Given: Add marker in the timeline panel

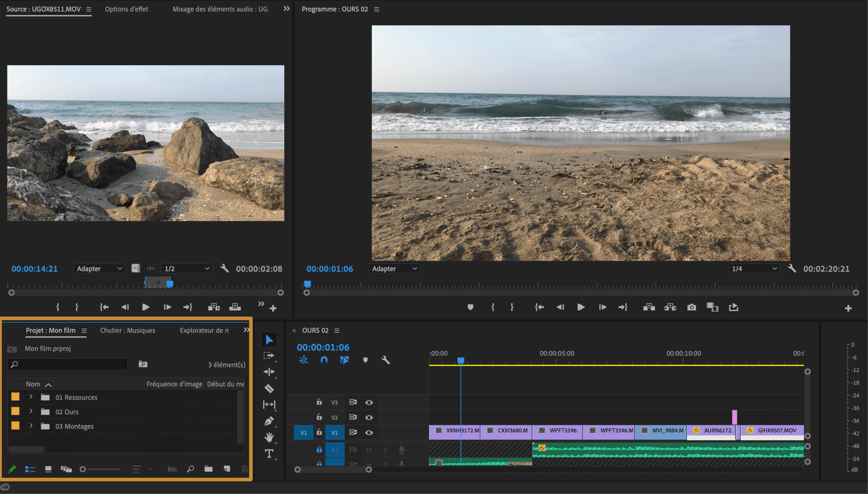Looking at the screenshot, I should click(365, 360).
